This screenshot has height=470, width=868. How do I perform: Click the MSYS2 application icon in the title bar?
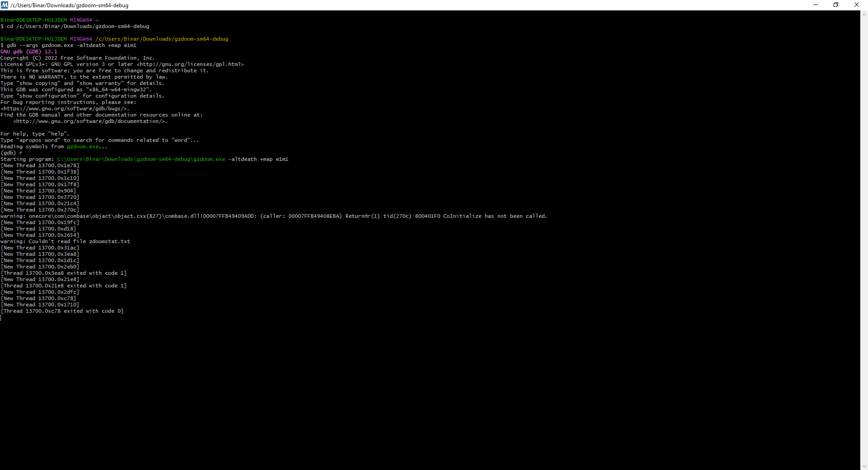pos(4,5)
